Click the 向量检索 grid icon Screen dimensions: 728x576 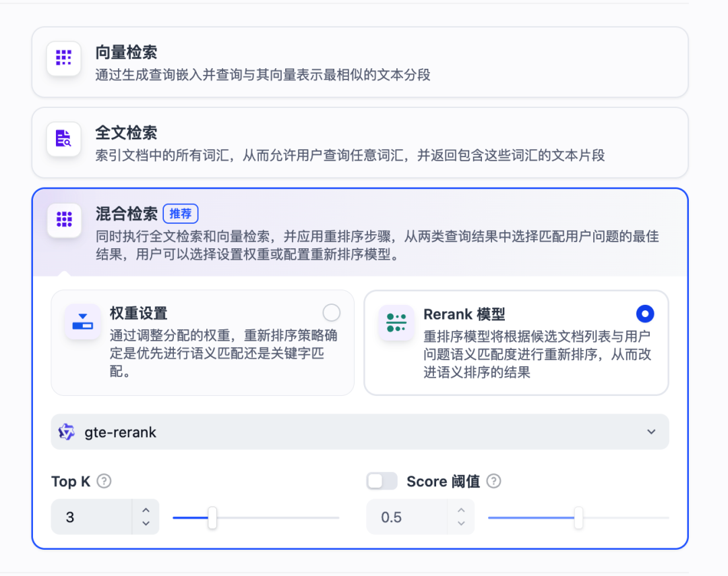(63, 58)
